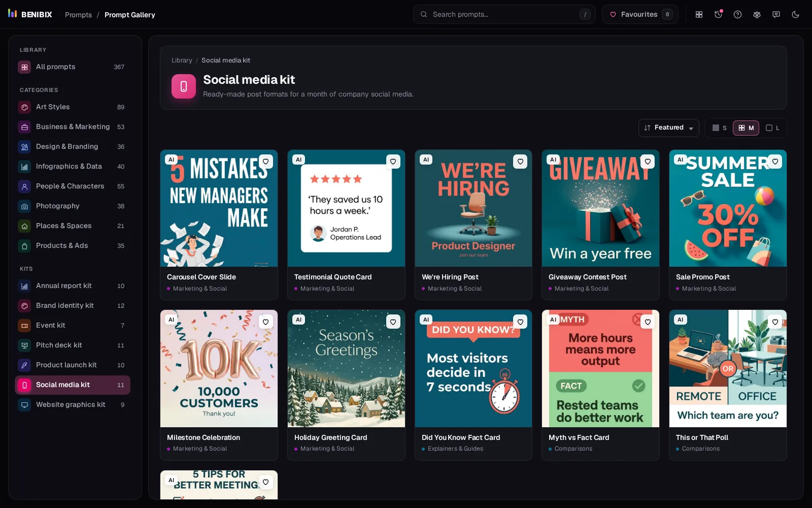
Task: Open the feedback chat-heart icon
Action: [x=776, y=14]
